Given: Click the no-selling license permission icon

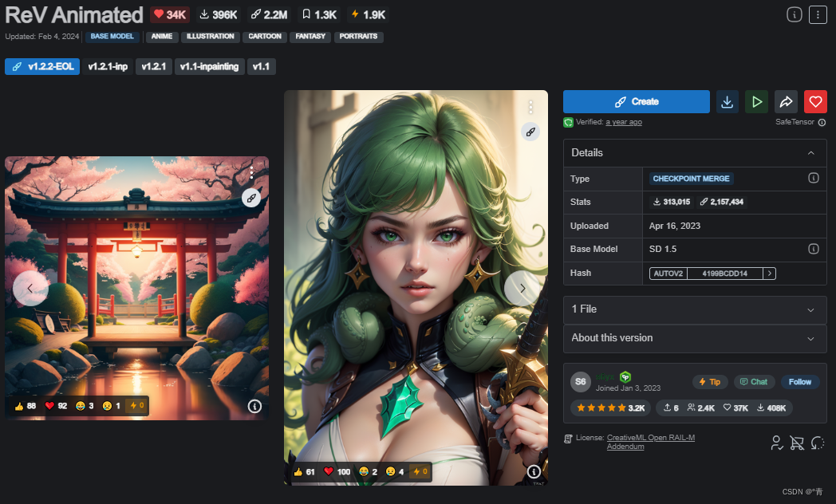Looking at the screenshot, I should pyautogui.click(x=797, y=443).
